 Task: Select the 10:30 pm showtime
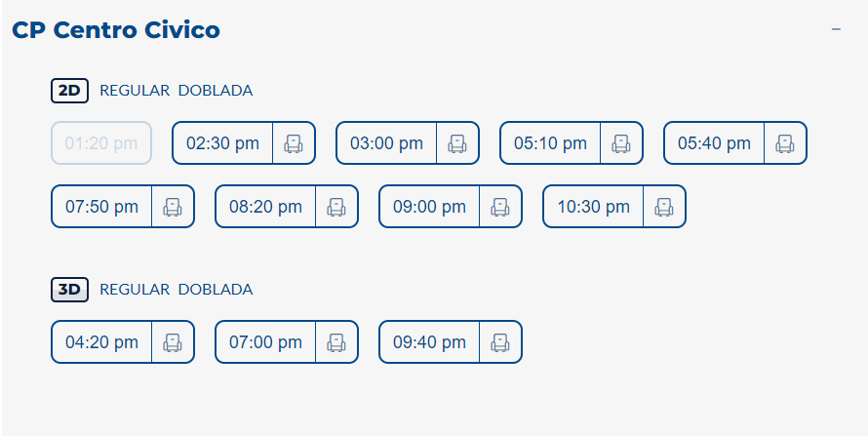click(593, 206)
